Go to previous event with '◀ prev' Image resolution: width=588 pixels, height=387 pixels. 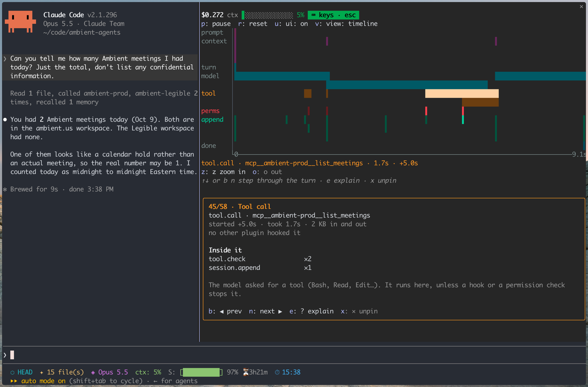pyautogui.click(x=225, y=311)
